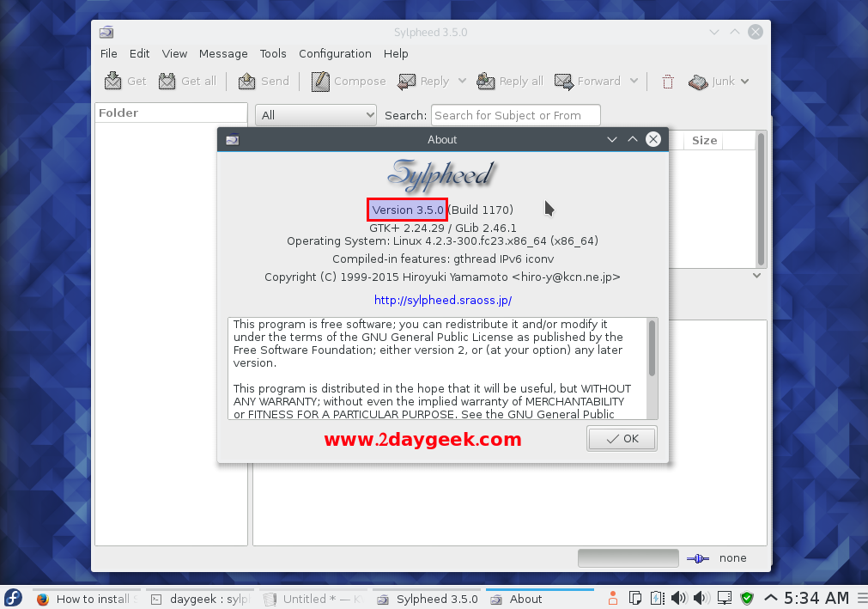Click the About dialog title icon
The image size is (868, 609).
233,139
